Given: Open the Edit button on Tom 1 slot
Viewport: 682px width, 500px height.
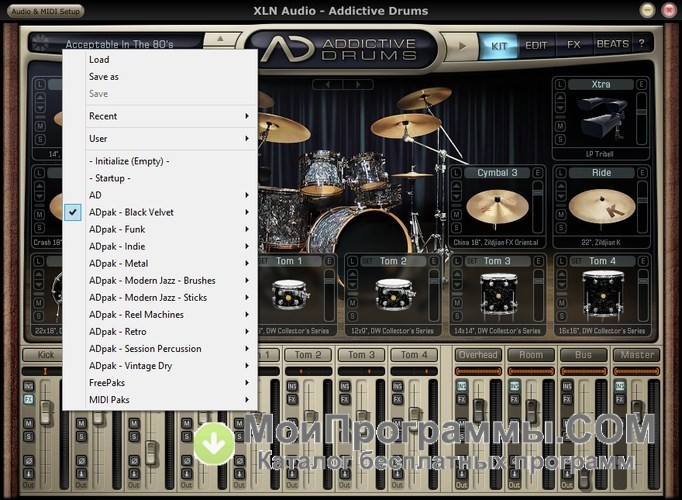Looking at the screenshot, I should [329, 261].
